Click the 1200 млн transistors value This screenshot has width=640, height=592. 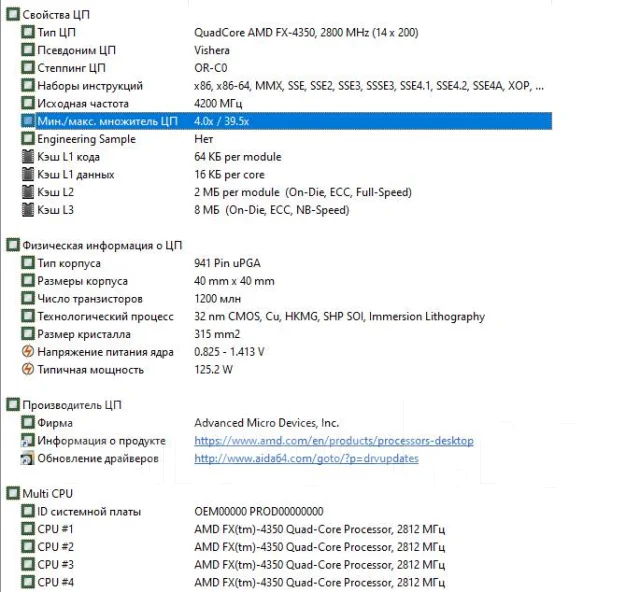(x=218, y=299)
